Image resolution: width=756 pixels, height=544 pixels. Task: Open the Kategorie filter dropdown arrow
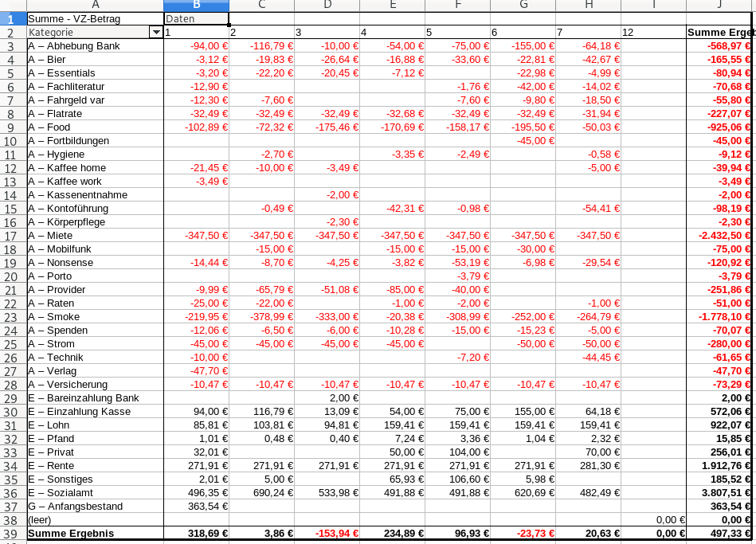(155, 33)
